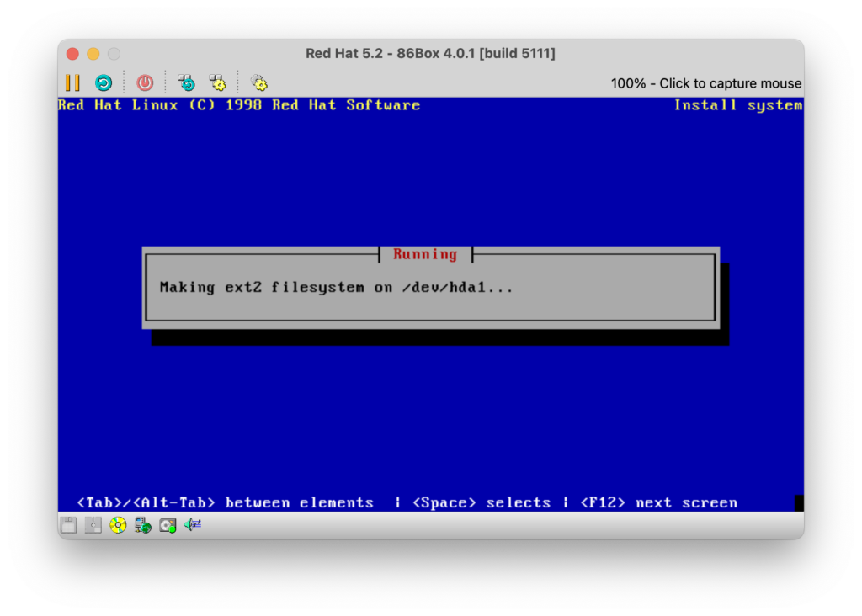Close the 86Box window
Image resolution: width=862 pixels, height=616 pixels.
72,54
